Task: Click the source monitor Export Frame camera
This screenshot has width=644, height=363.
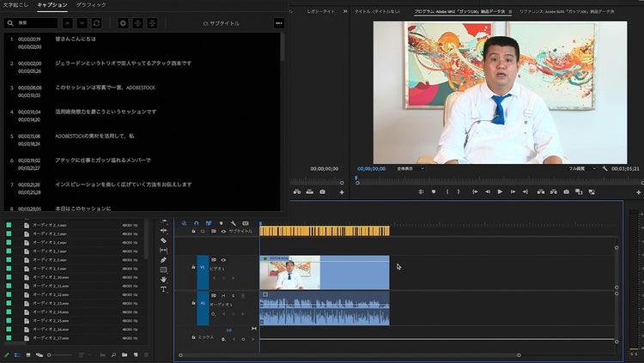Action: coord(322,191)
